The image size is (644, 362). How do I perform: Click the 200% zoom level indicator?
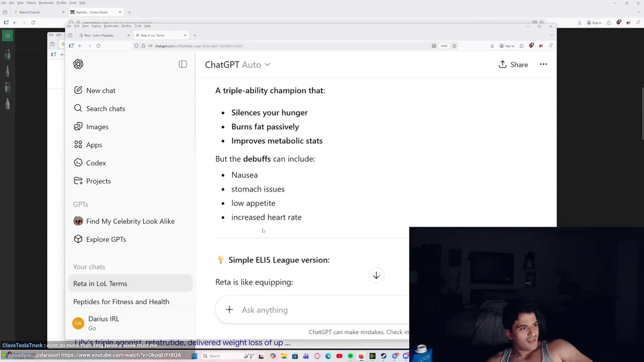[x=444, y=46]
